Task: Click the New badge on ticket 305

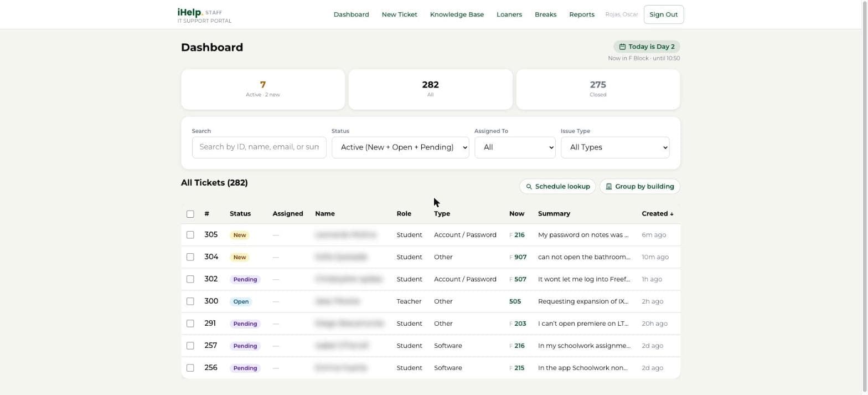Action: (240, 235)
